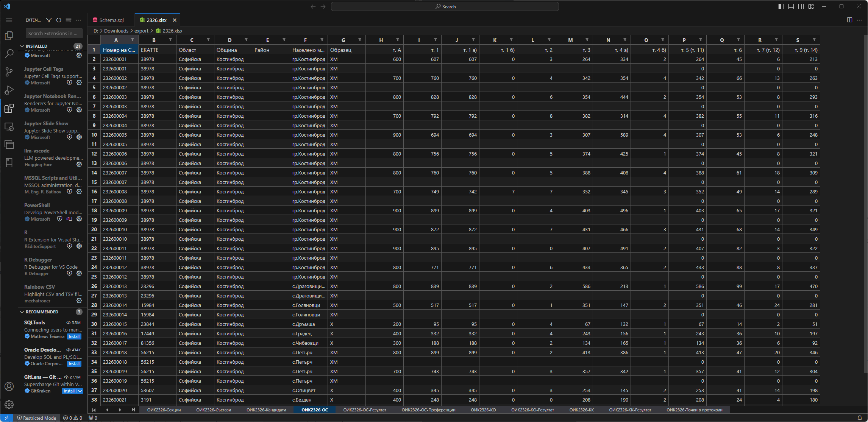
Task: Open the hamburger application menu
Action: coord(9,20)
